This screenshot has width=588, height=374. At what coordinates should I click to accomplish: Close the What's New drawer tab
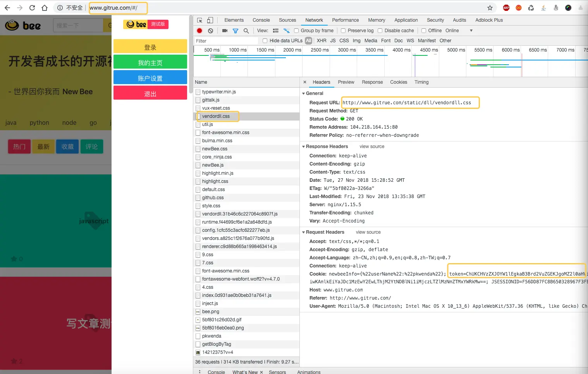click(261, 372)
